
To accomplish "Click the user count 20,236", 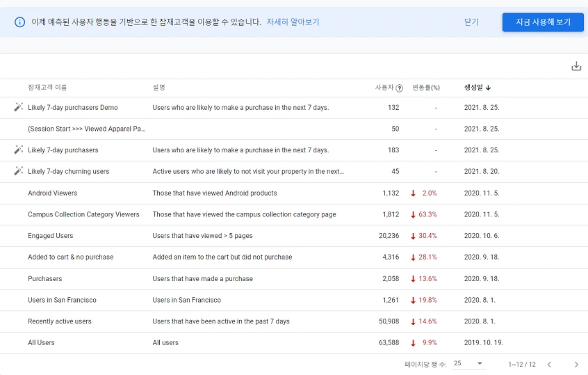I will [x=389, y=236].
